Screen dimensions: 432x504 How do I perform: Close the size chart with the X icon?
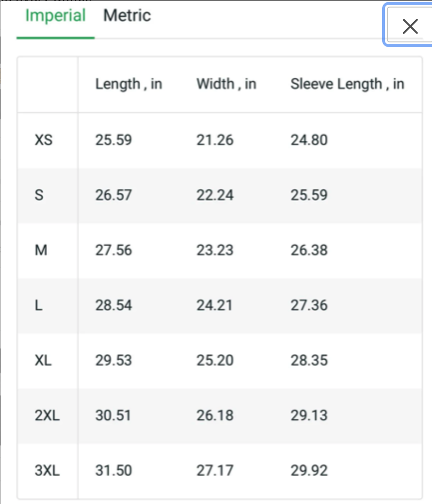pos(410,26)
